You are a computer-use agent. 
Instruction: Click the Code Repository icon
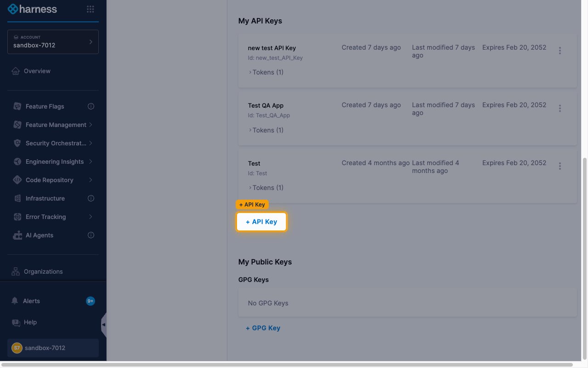17,180
